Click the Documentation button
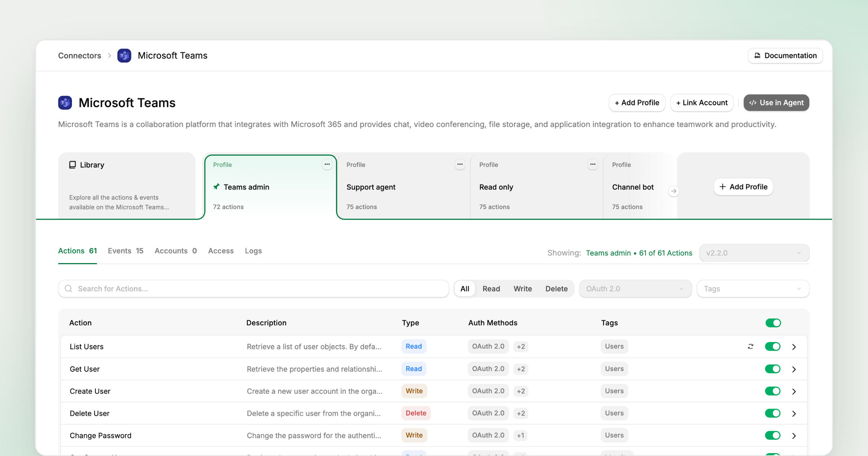Viewport: 868px width, 456px height. click(x=785, y=55)
